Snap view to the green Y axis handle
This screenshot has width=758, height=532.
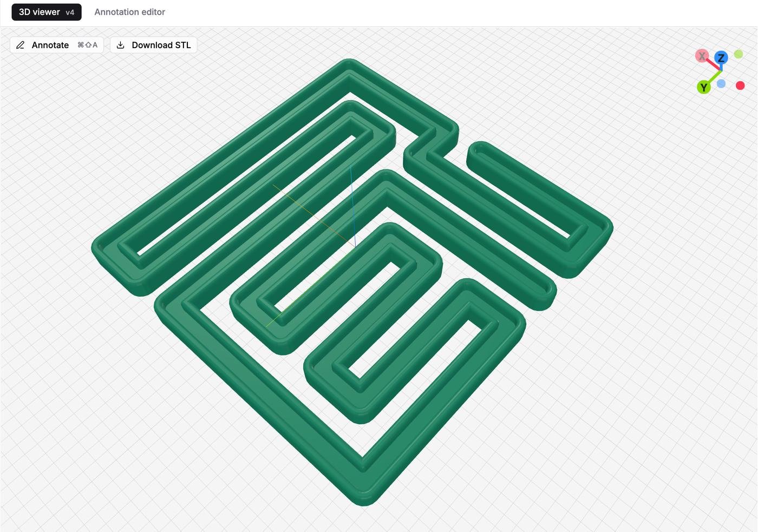pyautogui.click(x=703, y=87)
